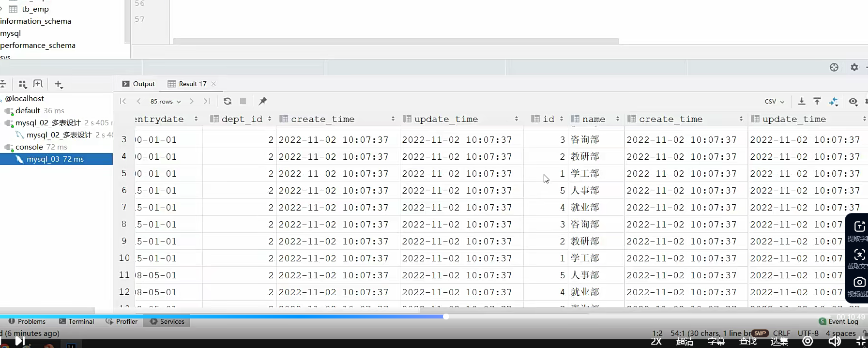Pin the Result 17 tab
Screen dimensions: 868x348
tap(262, 101)
